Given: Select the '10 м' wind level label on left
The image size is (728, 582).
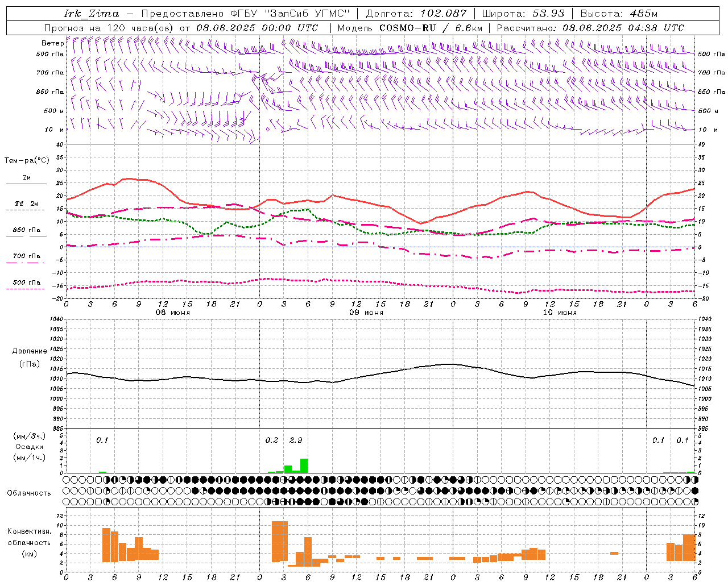Looking at the screenshot, I should (x=54, y=130).
